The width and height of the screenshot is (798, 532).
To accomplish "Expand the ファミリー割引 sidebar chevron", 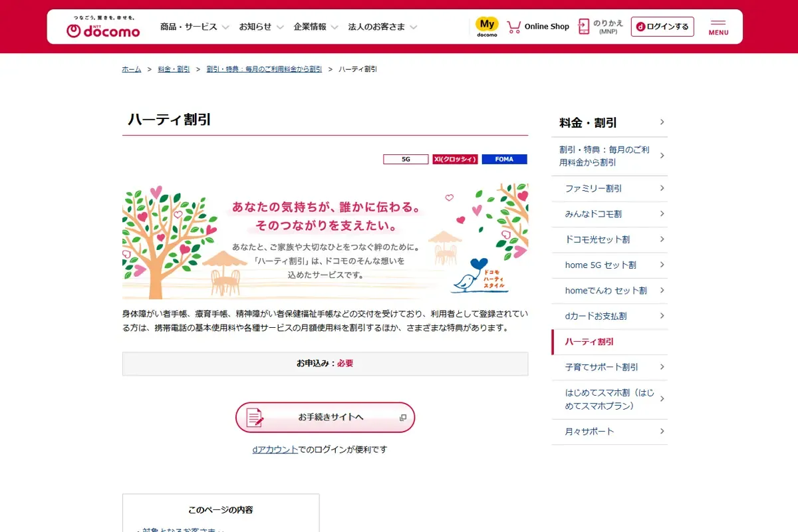I will coord(661,189).
